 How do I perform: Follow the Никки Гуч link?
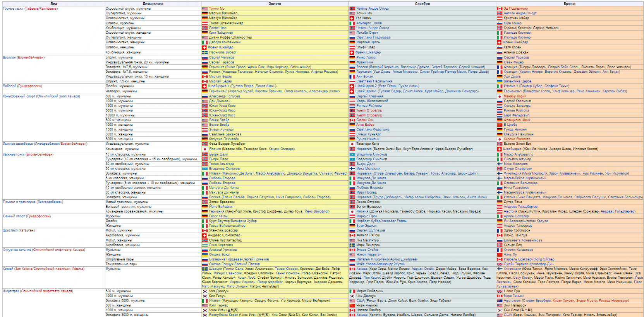point(512,291)
